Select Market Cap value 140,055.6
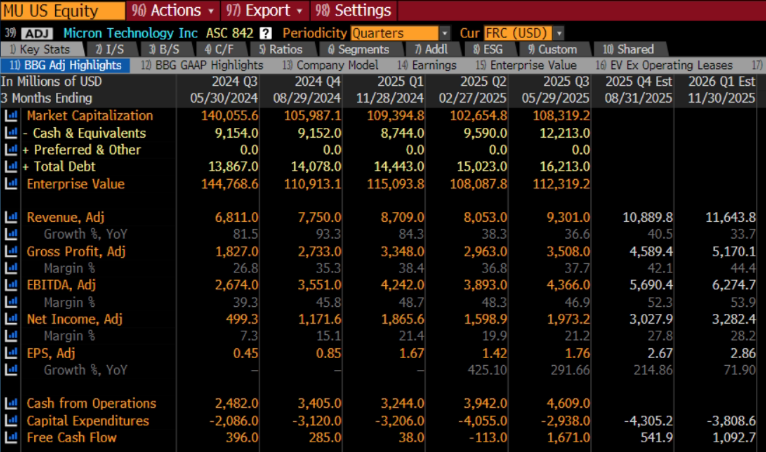This screenshot has width=766, height=452. click(x=230, y=116)
